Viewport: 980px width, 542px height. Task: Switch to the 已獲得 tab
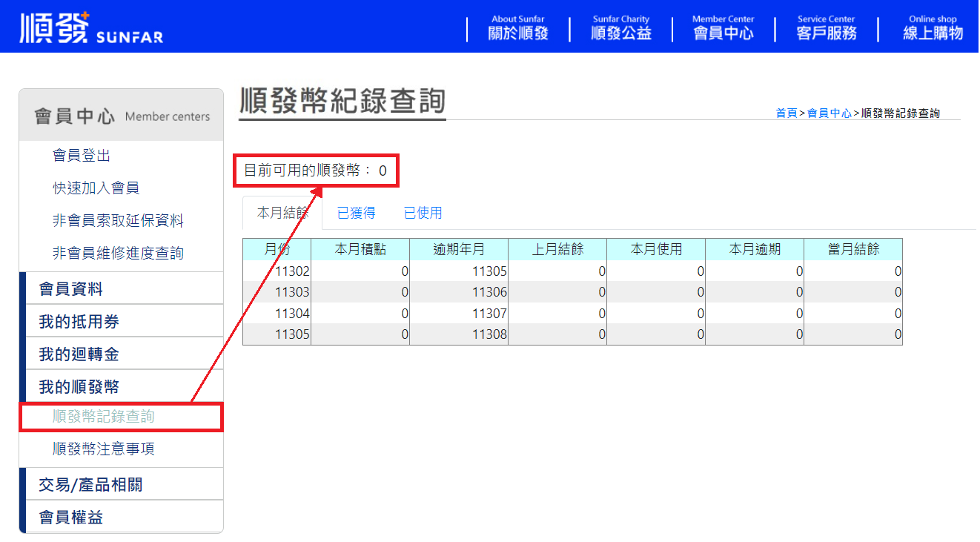coord(356,214)
